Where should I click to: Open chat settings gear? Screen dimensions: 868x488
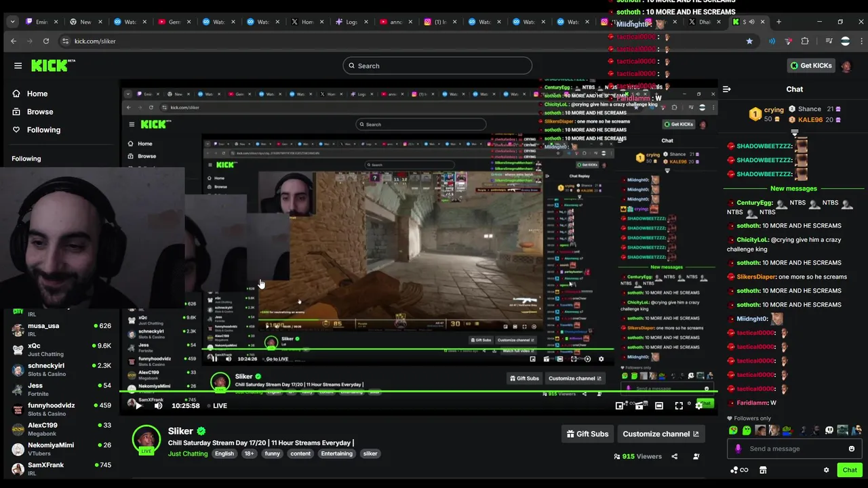pyautogui.click(x=826, y=470)
